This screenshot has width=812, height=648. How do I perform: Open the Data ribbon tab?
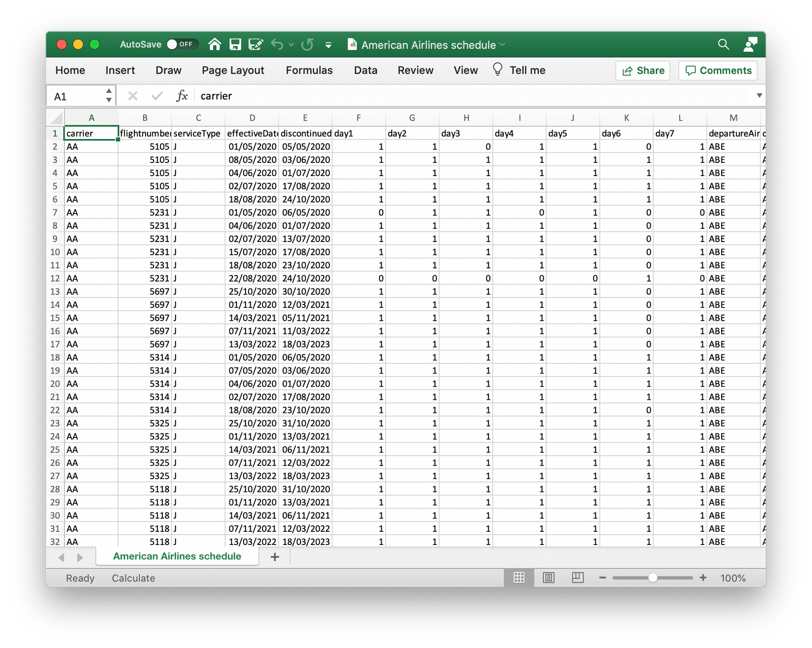[365, 71]
